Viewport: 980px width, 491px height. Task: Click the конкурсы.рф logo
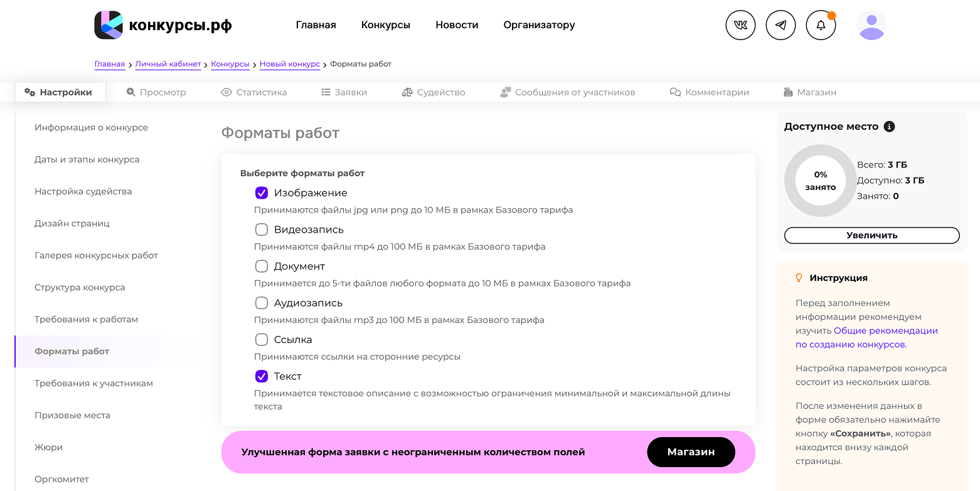pyautogui.click(x=163, y=25)
